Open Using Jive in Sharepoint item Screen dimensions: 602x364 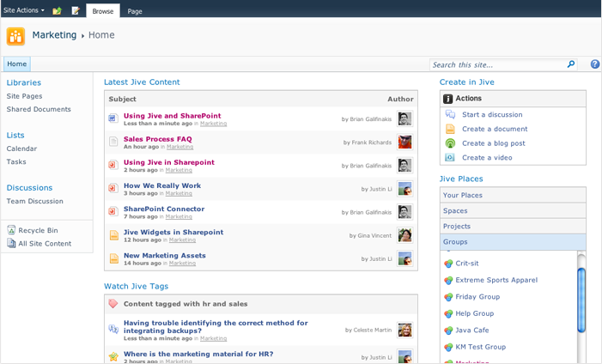(169, 162)
